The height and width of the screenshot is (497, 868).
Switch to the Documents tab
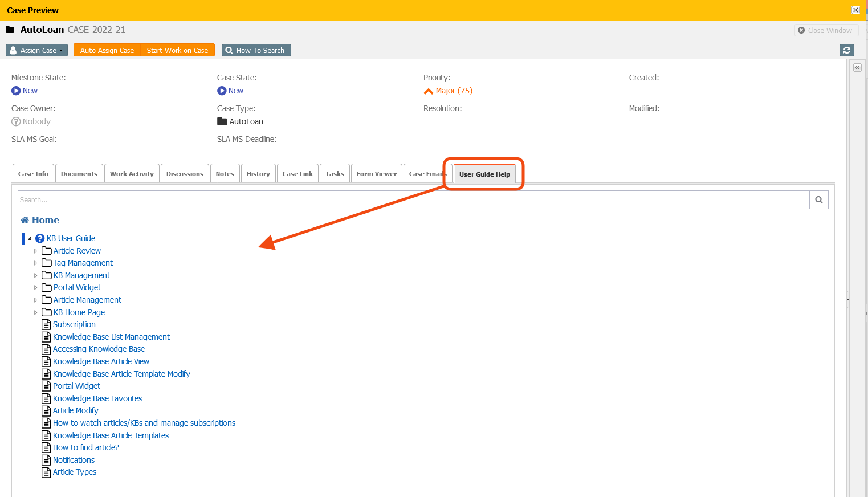point(79,174)
